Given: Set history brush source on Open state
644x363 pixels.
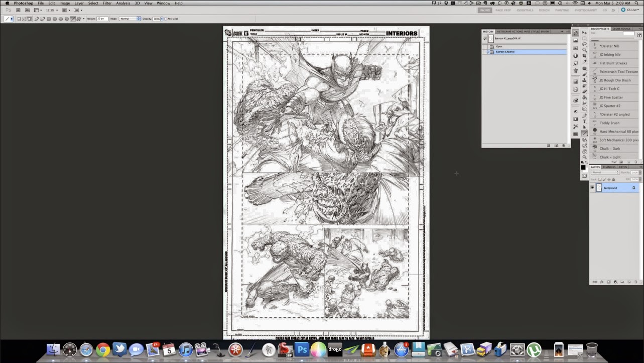Looking at the screenshot, I should [485, 47].
